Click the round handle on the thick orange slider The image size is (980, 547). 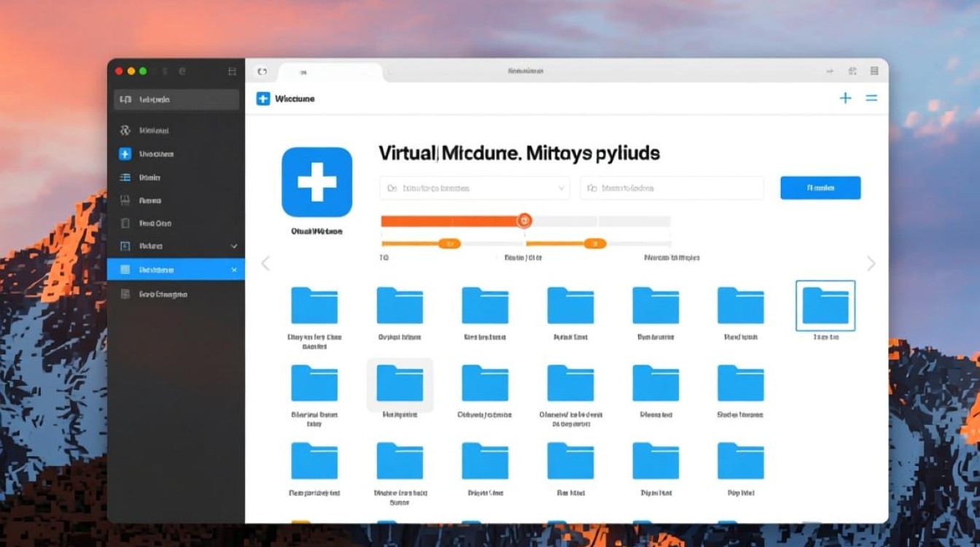pos(524,220)
